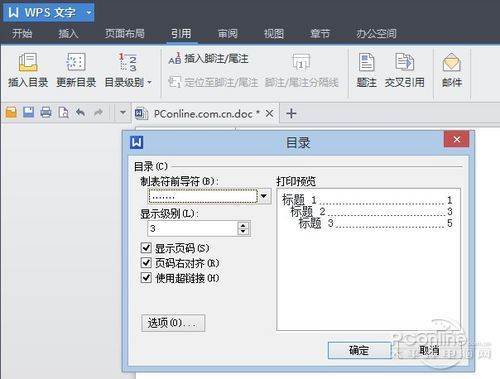This screenshot has width=500, height=379.
Task: Open the WPS 文字 application menu arrow
Action: (x=89, y=13)
